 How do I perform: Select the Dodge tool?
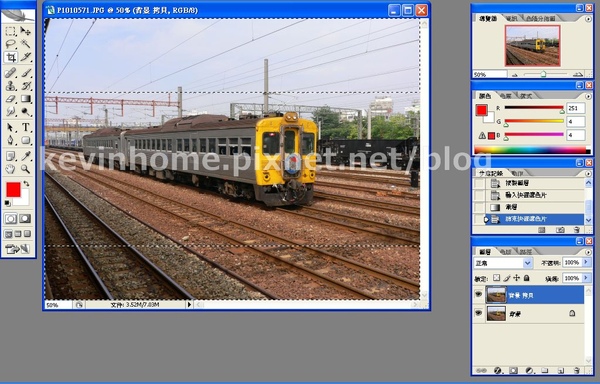point(25,112)
